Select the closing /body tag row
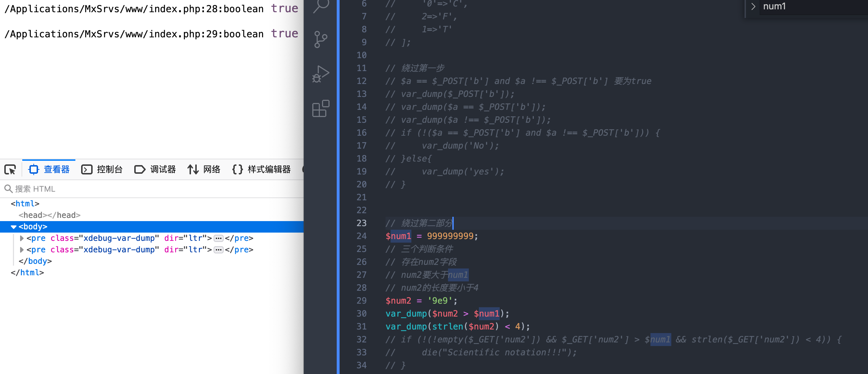Screen dimensions: 868x374 pyautogui.click(x=35, y=261)
